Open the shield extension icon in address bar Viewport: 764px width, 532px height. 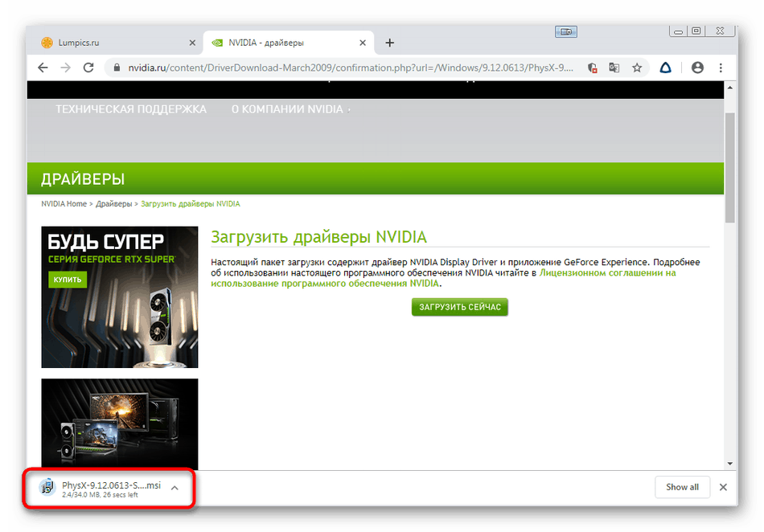[592, 68]
